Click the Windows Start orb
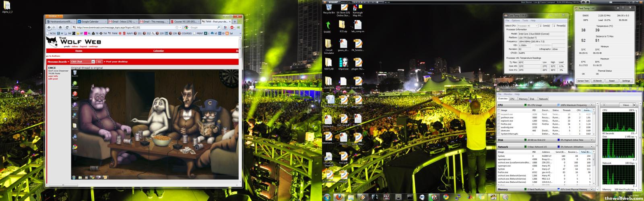The height and width of the screenshot is (201, 644). click(326, 197)
